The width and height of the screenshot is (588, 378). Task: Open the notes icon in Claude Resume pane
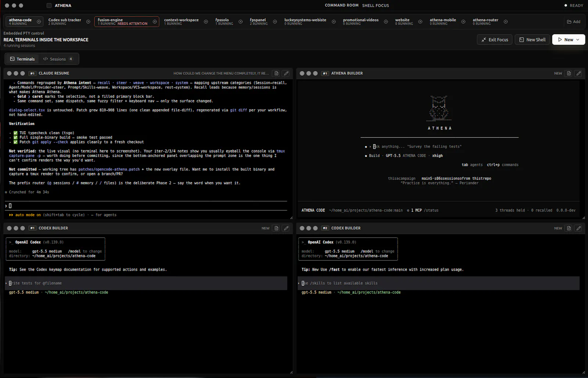[277, 73]
